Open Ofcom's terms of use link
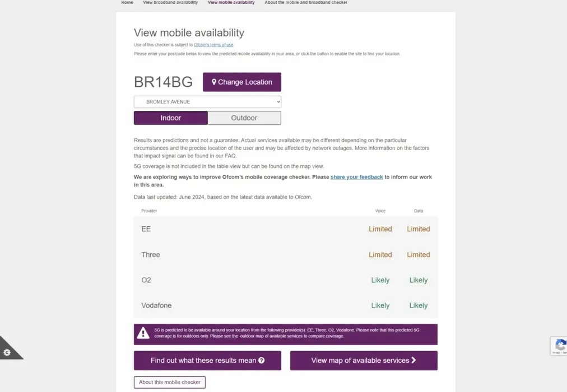567x392 pixels. point(213,45)
